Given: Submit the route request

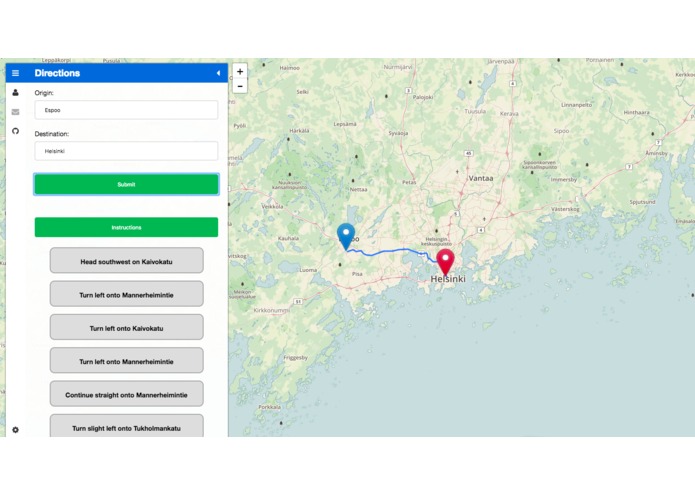Looking at the screenshot, I should click(126, 184).
